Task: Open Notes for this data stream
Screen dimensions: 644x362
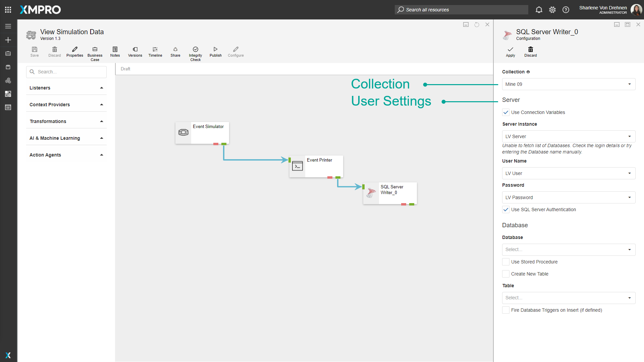Action: 115,50
